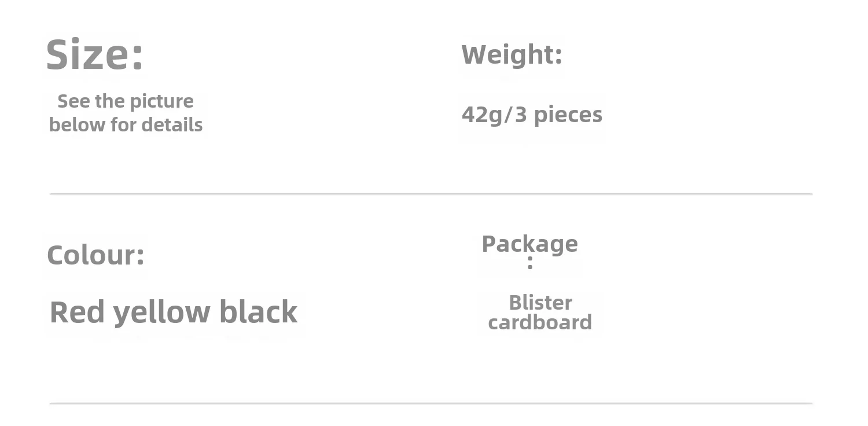
Task: Click the "42g/3" weight value
Action: pos(494,115)
